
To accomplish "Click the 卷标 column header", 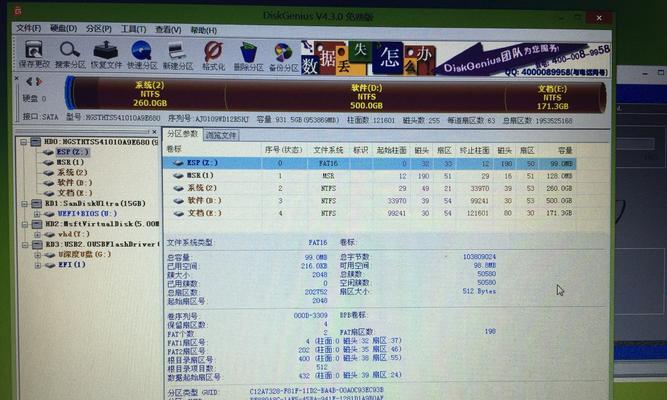I will (174, 149).
